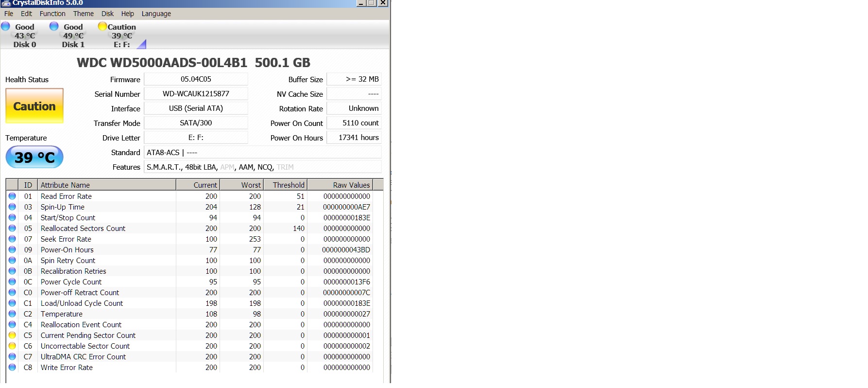
Task: Click the Reallocation Event Count status icon
Action: click(12, 324)
